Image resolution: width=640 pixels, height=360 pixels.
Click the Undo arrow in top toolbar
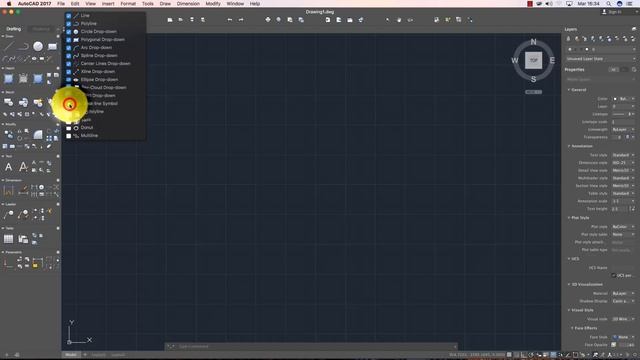(x=230, y=20)
